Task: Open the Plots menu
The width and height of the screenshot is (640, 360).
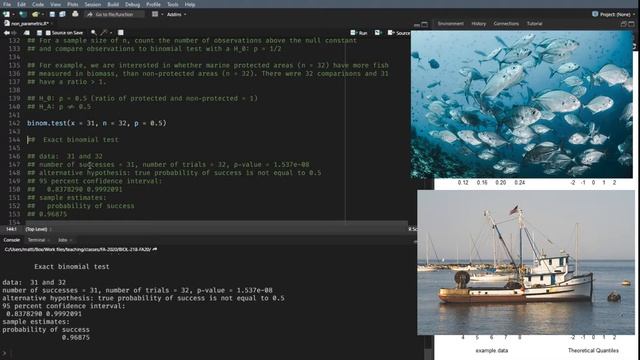Action: (x=73, y=4)
